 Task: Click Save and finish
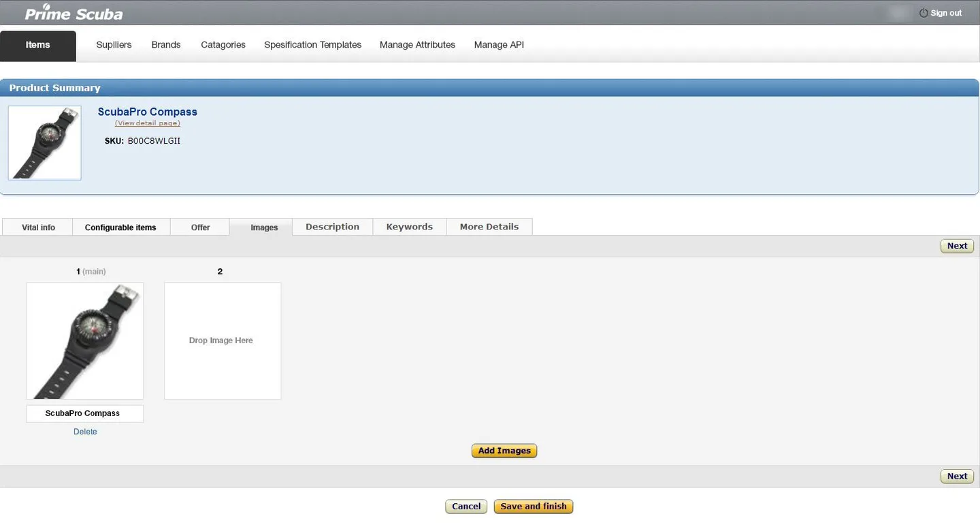534,507
